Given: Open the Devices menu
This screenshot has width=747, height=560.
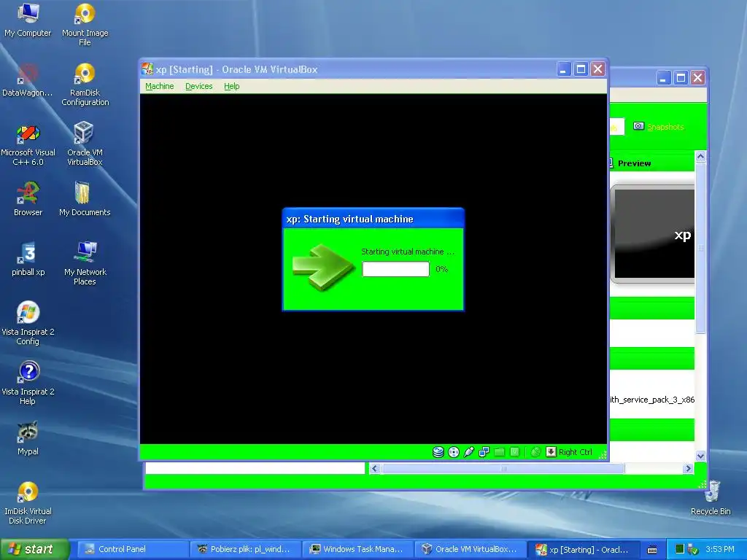Looking at the screenshot, I should tap(198, 86).
